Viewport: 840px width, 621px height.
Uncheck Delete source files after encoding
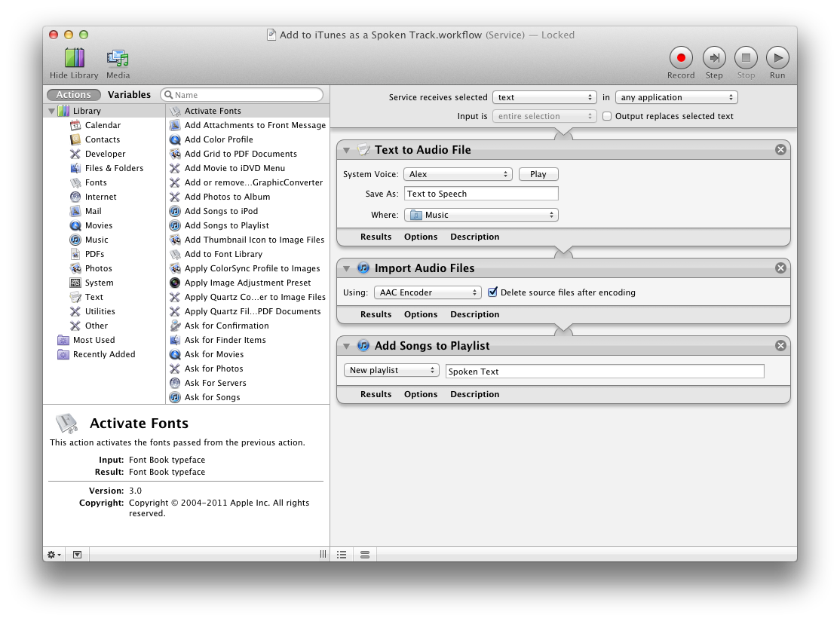[x=492, y=292]
